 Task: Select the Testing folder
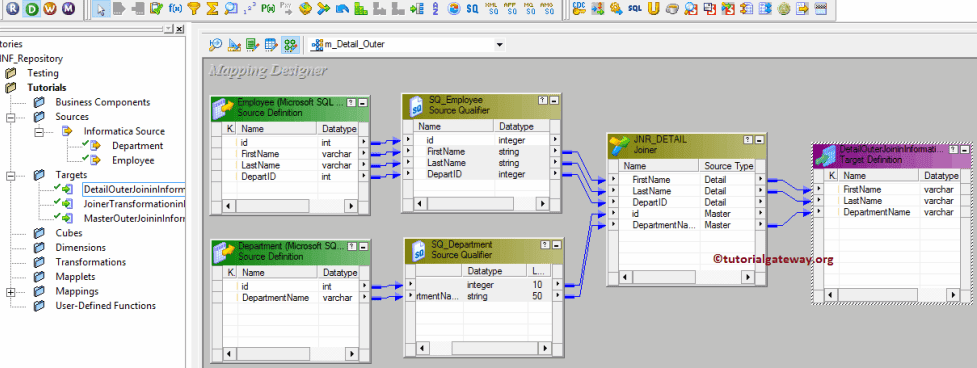(x=42, y=73)
